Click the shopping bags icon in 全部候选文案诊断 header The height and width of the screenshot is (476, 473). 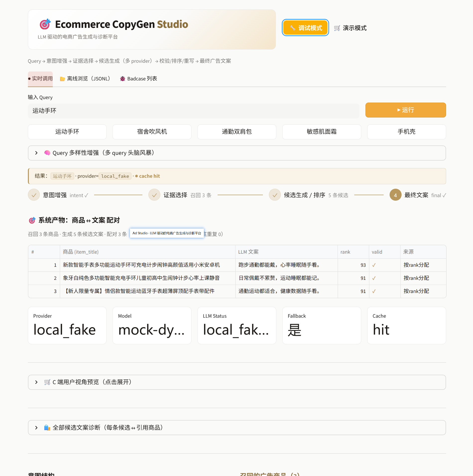pyautogui.click(x=47, y=428)
